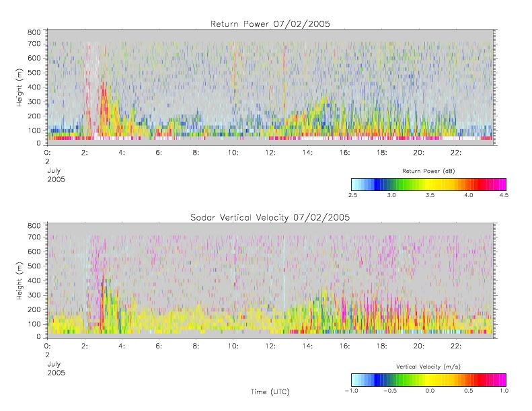This screenshot has height=411, width=532.
Task: Click the -1.0 tick on velocity legend
Action: tap(352, 391)
